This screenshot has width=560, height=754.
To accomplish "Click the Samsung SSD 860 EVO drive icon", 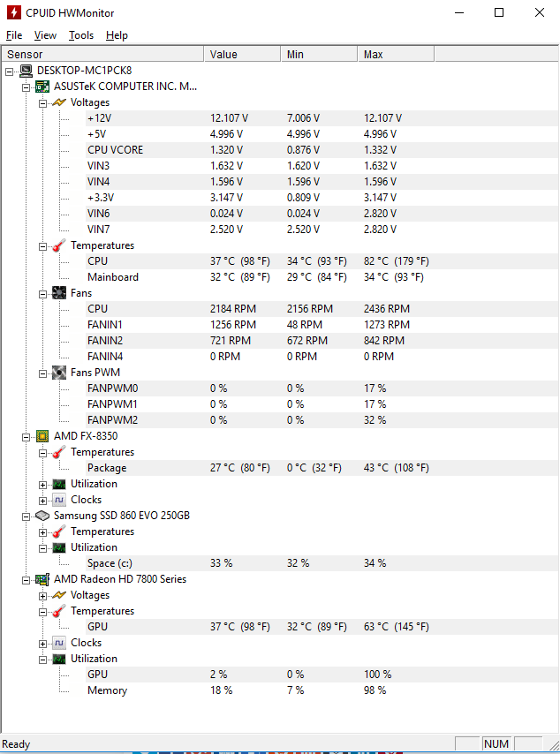I will tap(42, 516).
